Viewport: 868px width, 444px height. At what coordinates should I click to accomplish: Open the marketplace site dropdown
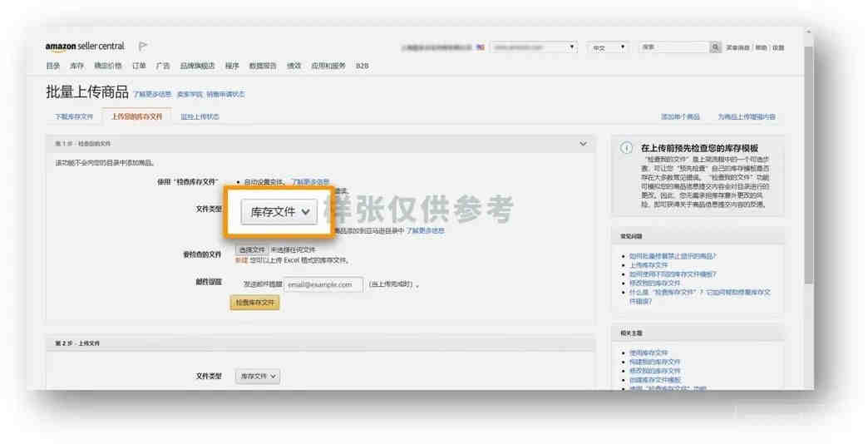pyautogui.click(x=535, y=47)
